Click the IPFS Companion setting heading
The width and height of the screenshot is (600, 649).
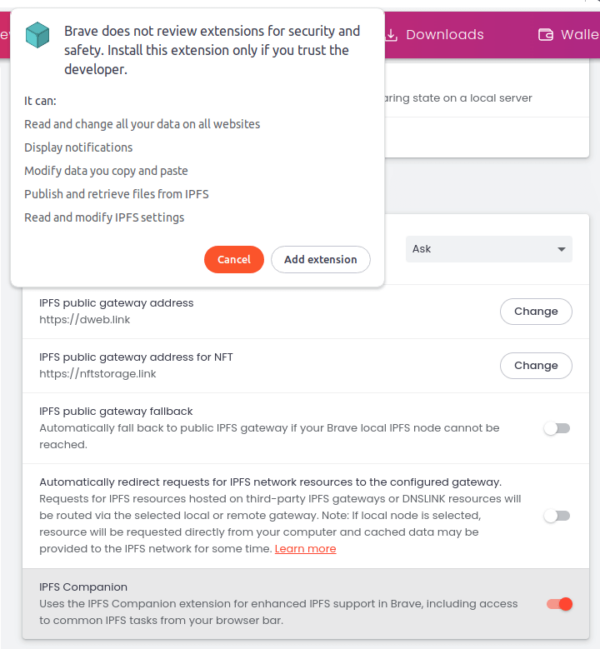pos(83,587)
